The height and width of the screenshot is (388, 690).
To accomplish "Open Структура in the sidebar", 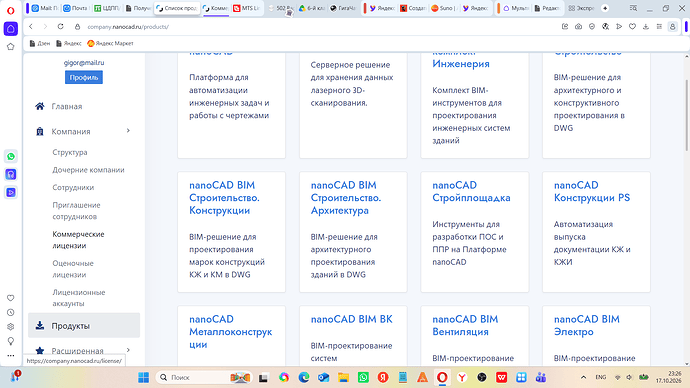I will coord(70,152).
